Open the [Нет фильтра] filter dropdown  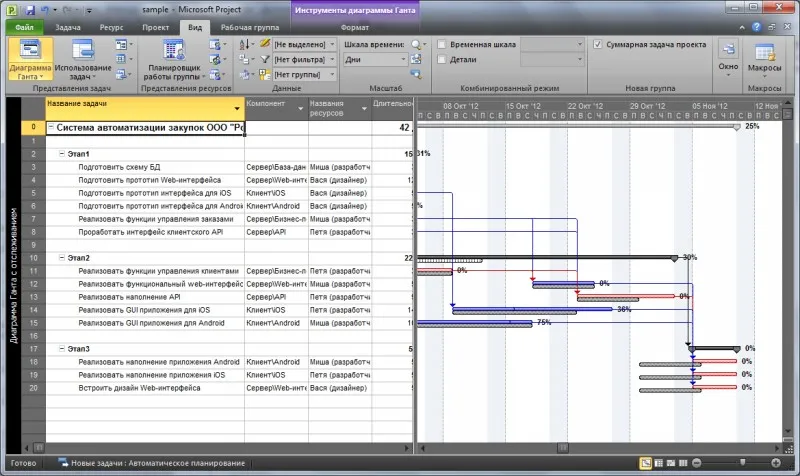305,60
